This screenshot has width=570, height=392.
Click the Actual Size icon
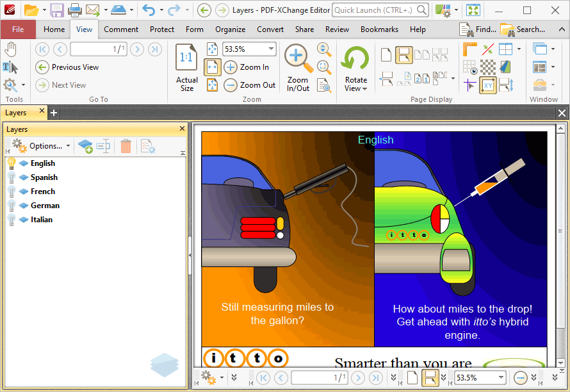(186, 58)
